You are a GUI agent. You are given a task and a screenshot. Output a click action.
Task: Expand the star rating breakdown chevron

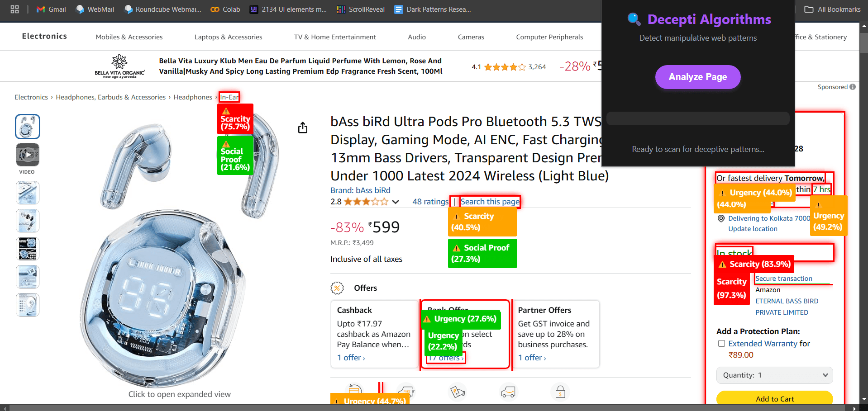click(x=396, y=202)
